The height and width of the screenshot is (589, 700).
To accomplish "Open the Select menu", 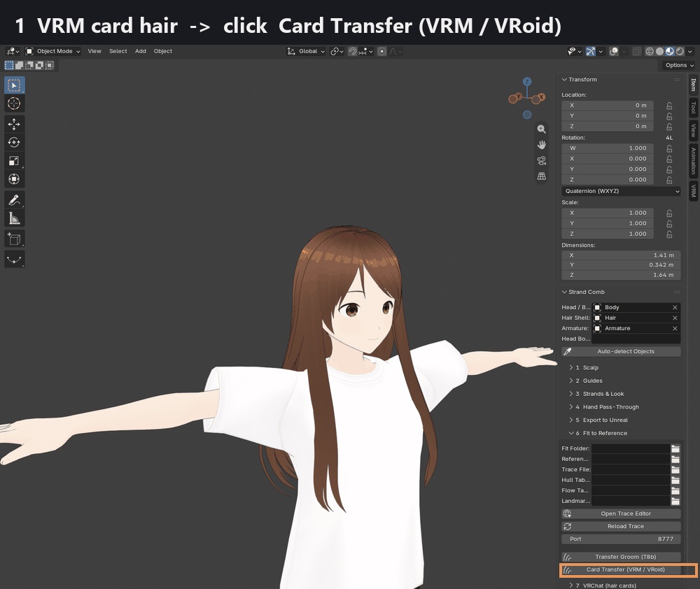I will coord(118,51).
